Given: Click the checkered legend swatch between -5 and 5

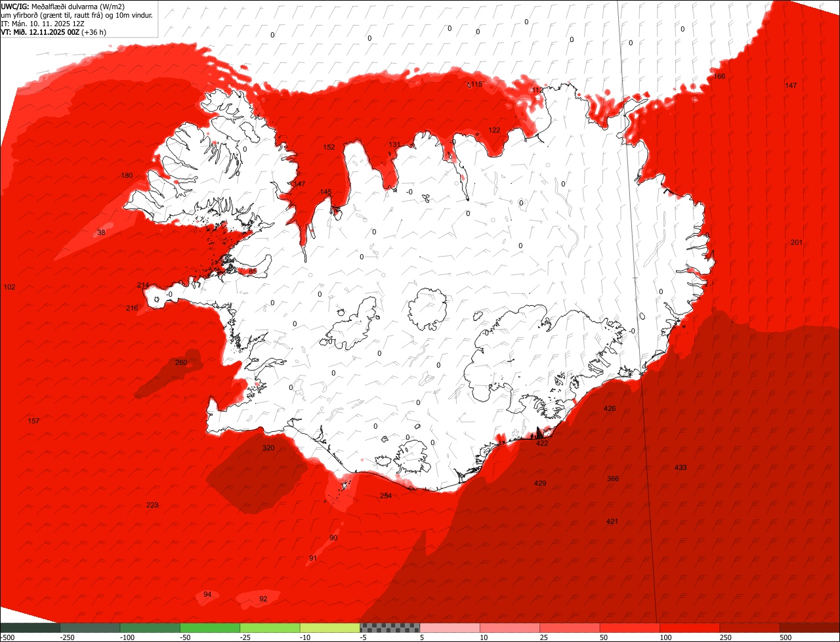Looking at the screenshot, I should (x=390, y=628).
